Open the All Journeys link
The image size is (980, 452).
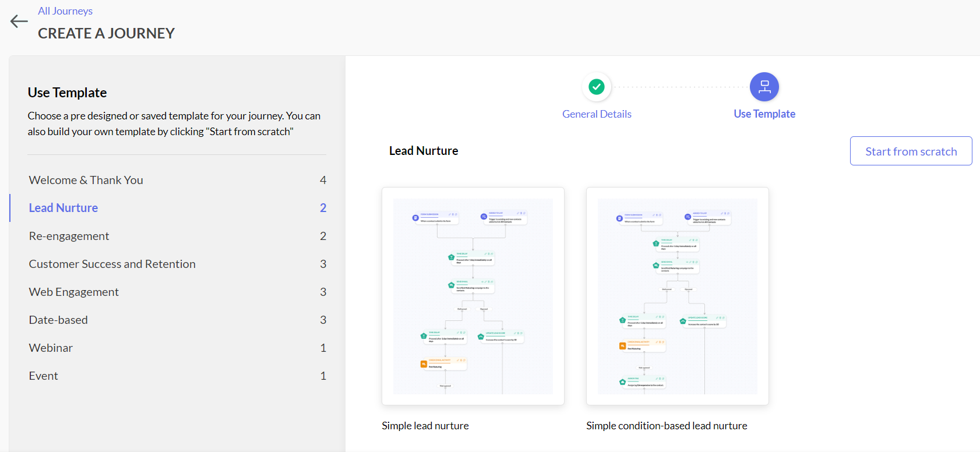tap(65, 11)
